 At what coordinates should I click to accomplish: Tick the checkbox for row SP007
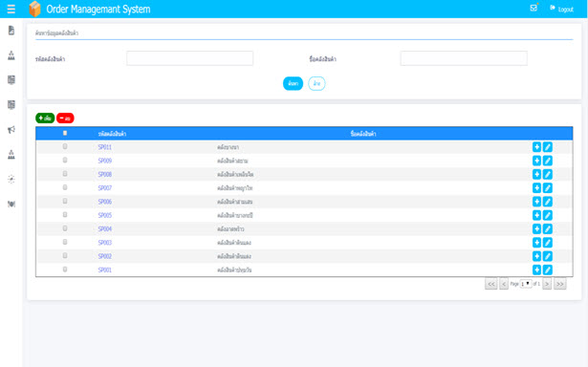pyautogui.click(x=65, y=187)
